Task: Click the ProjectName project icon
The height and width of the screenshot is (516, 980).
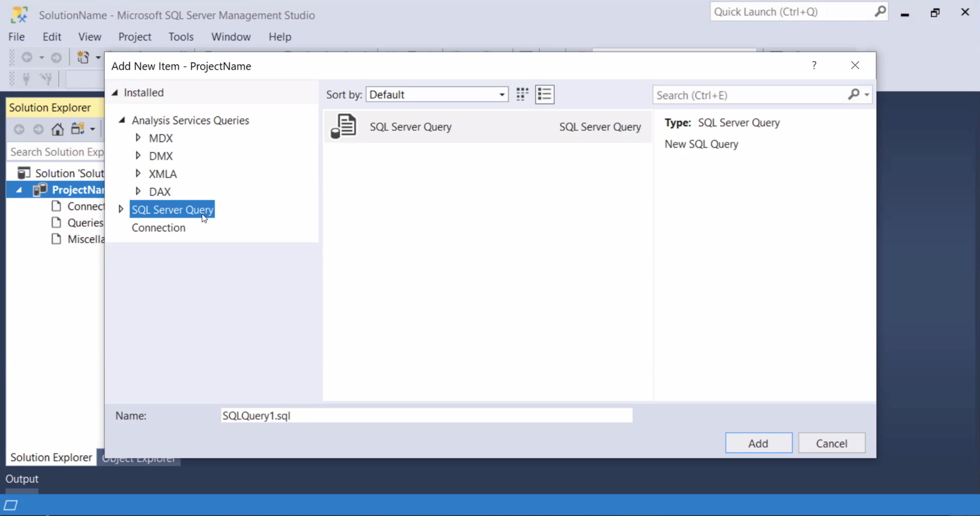Action: click(40, 189)
